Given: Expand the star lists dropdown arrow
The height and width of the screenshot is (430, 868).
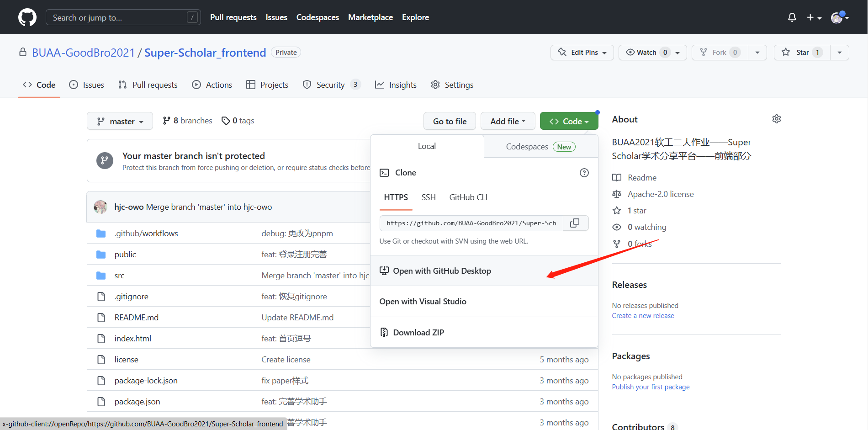Looking at the screenshot, I should [x=840, y=53].
